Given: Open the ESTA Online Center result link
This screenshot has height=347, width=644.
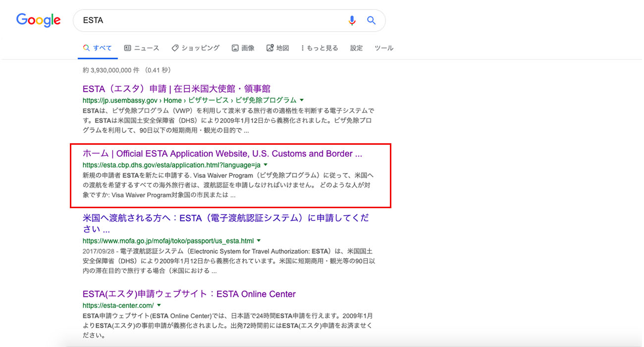Looking at the screenshot, I should [189, 294].
